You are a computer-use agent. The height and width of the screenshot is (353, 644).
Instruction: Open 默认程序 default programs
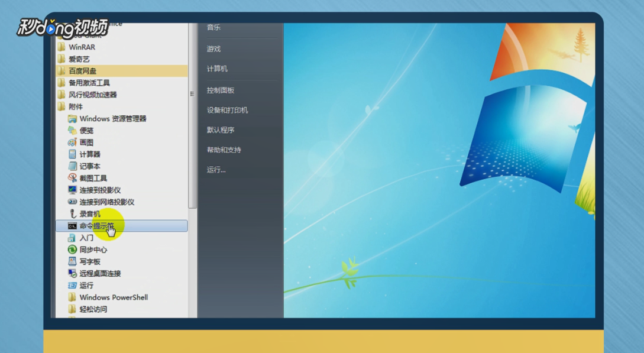(221, 130)
